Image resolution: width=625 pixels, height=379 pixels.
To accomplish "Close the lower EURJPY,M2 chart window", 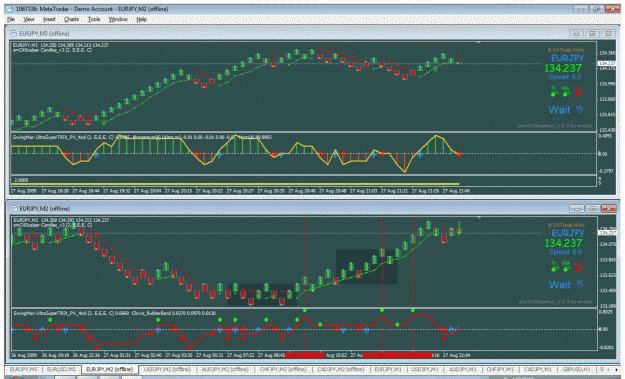I will (608, 208).
